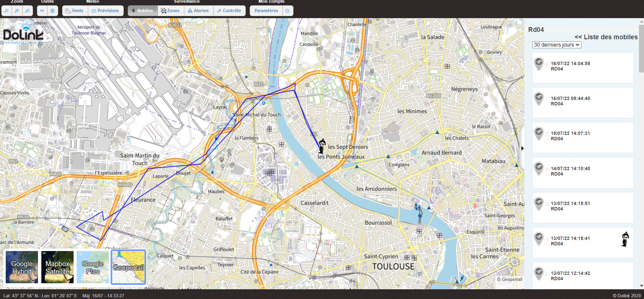Viewport: 644px width, 299px height.
Task: Switch map layer to Google Plan
Action: point(93,267)
